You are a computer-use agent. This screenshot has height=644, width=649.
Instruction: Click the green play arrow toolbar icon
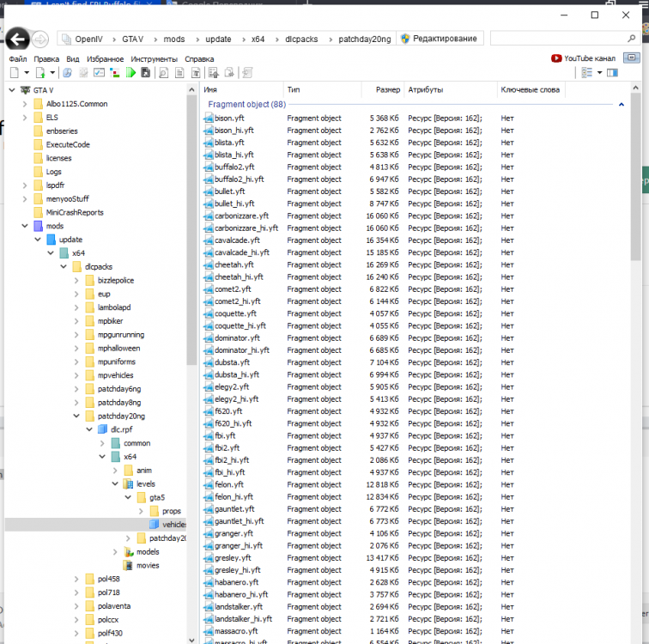130,73
